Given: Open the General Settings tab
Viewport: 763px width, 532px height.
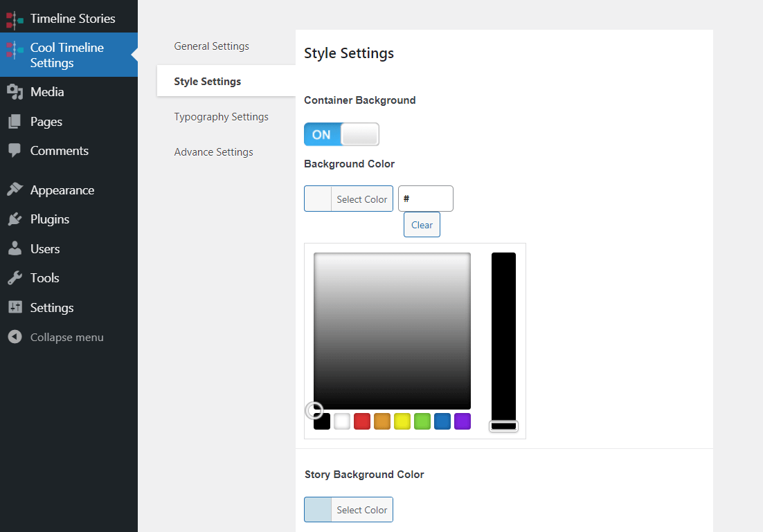Looking at the screenshot, I should pyautogui.click(x=212, y=46).
